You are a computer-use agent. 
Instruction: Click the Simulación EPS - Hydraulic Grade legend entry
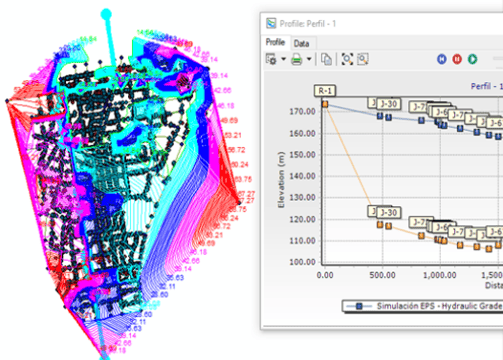424,306
